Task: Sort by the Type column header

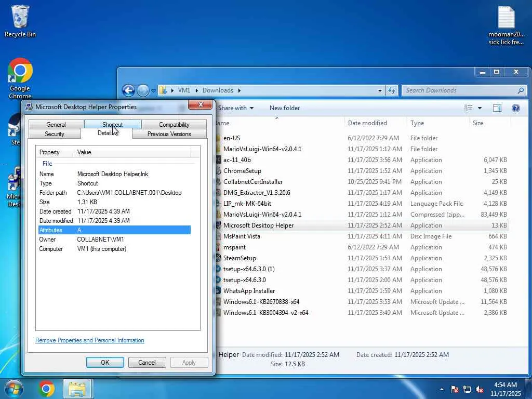Action: [437, 123]
